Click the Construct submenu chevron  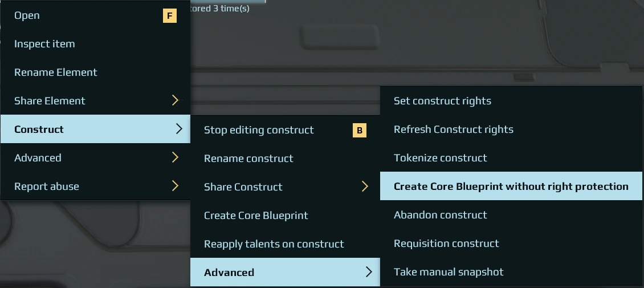pyautogui.click(x=179, y=129)
